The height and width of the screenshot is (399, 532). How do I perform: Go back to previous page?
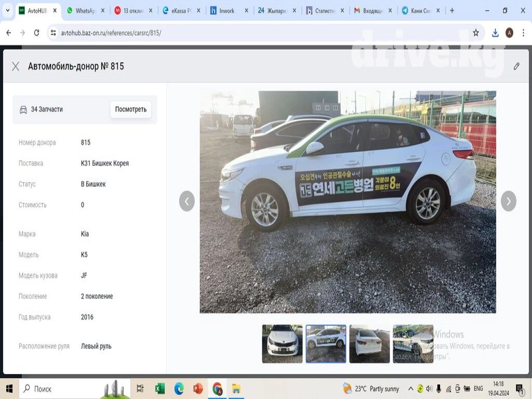coord(8,33)
